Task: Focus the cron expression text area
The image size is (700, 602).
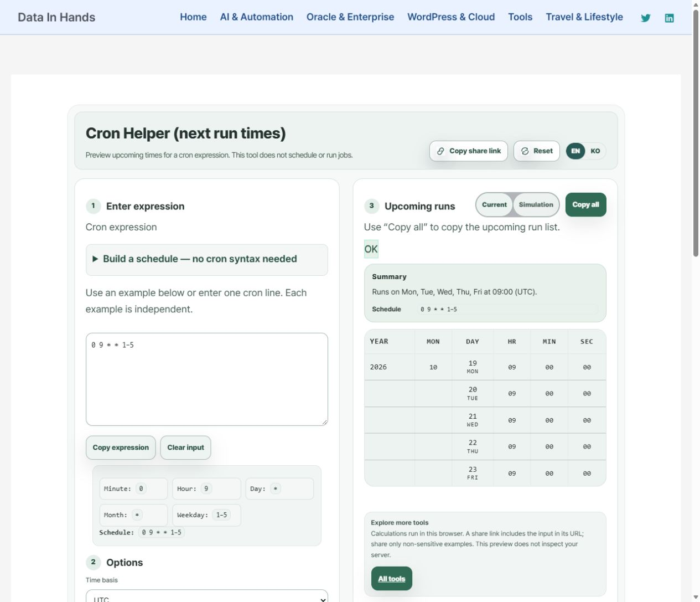Action: tap(206, 379)
